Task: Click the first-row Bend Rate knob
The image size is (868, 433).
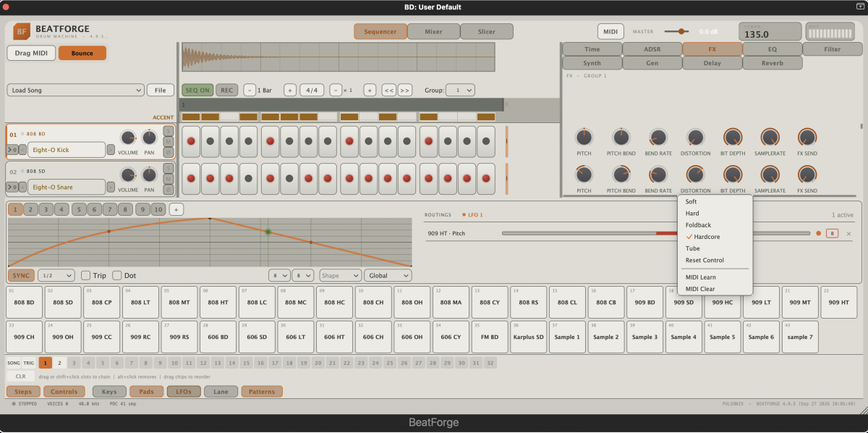Action: point(658,138)
